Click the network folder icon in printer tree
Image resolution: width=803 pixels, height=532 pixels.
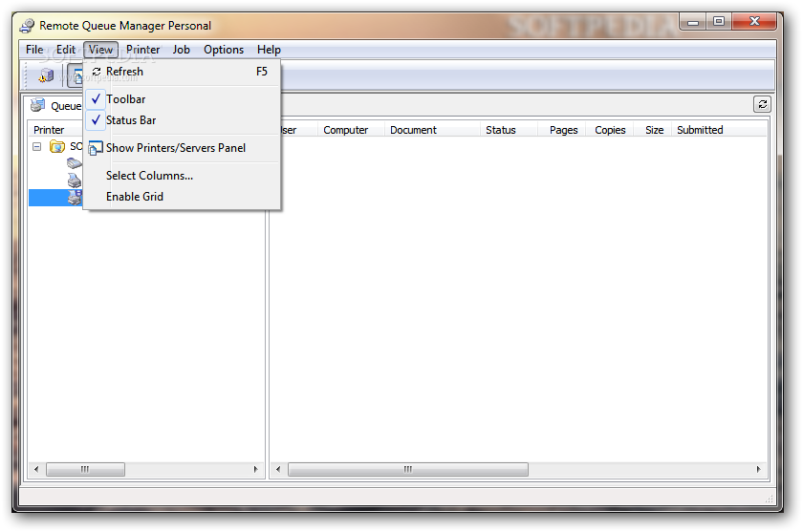click(56, 147)
